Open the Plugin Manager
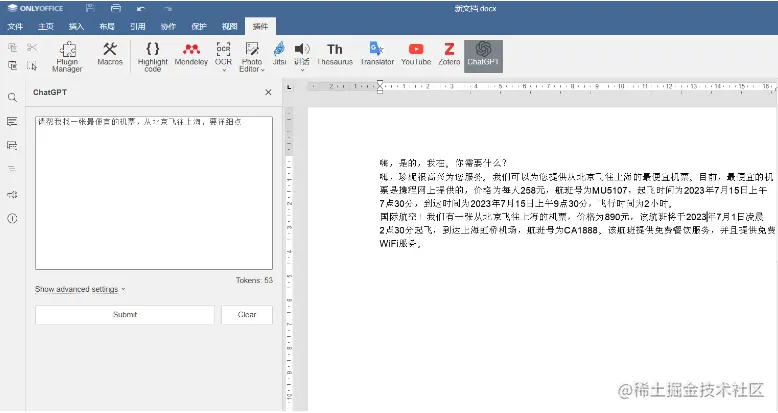The height and width of the screenshot is (413, 778). click(x=67, y=56)
